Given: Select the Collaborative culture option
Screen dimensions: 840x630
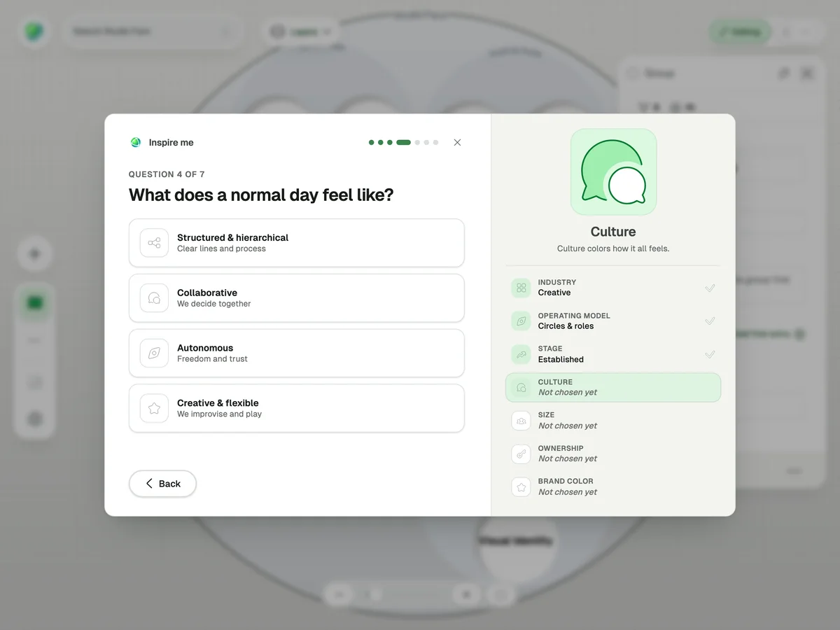Looking at the screenshot, I should click(296, 298).
